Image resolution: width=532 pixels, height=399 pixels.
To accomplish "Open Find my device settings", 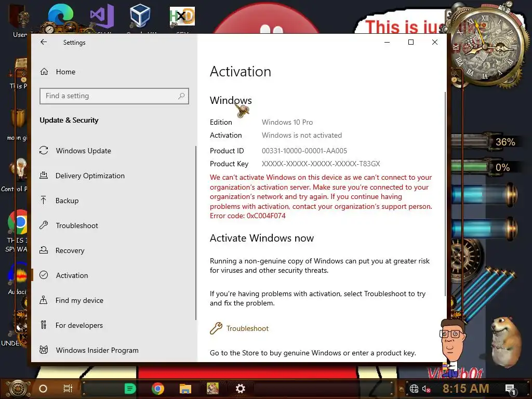I will (79, 300).
